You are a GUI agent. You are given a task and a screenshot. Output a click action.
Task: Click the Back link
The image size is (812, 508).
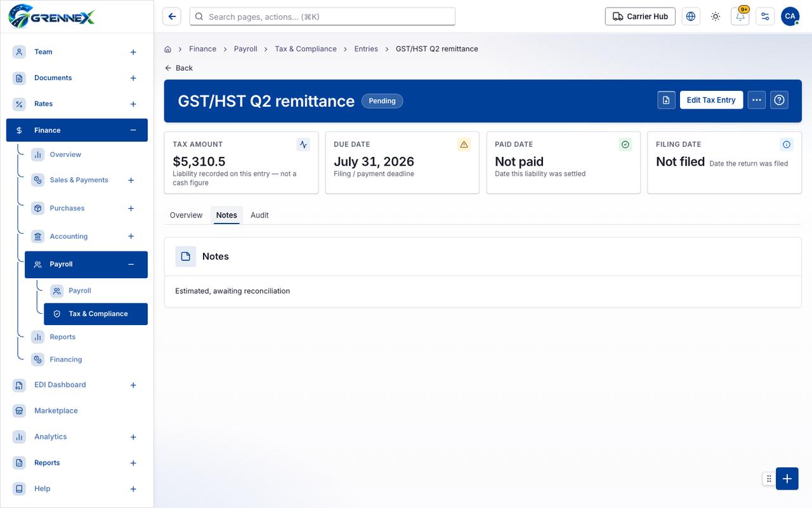[x=178, y=68]
